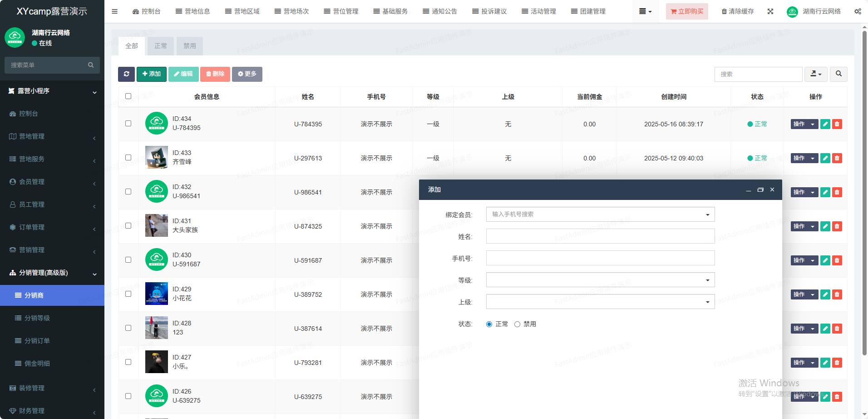The width and height of the screenshot is (868, 419).
Task: Click the 手机号 input field in dialog
Action: 600,258
